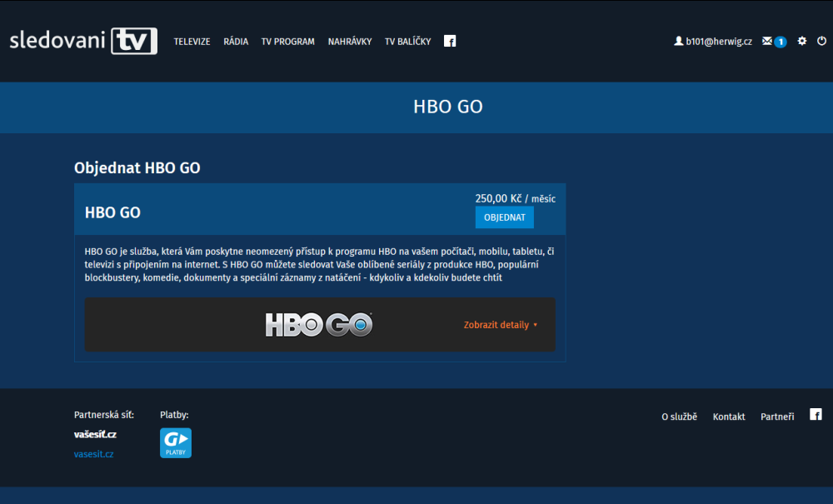Screen dimensions: 833x504
Task: Open the GoPay Platby payment icon
Action: click(176, 443)
